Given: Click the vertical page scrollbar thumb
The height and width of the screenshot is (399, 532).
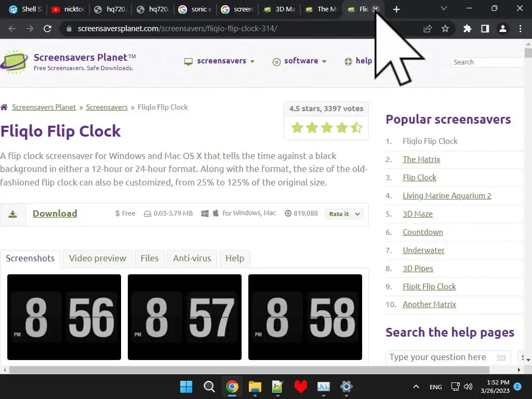Looking at the screenshot, I should tap(528, 53).
